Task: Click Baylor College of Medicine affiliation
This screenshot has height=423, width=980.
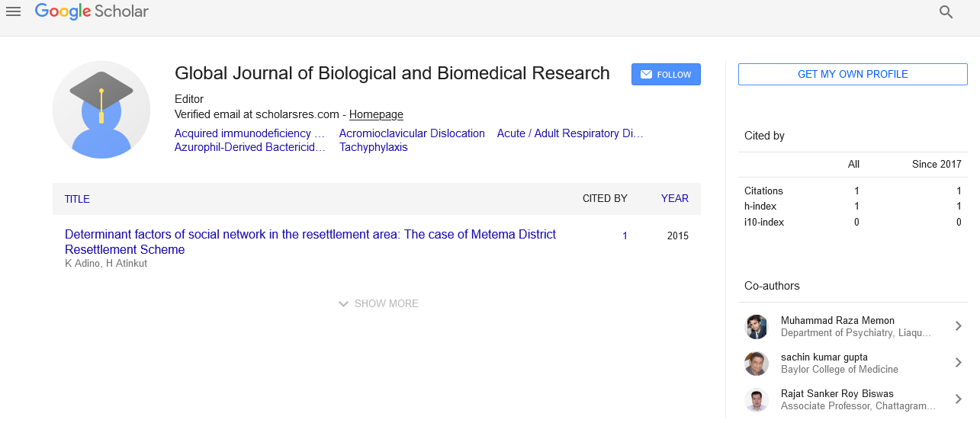Action: pyautogui.click(x=840, y=370)
